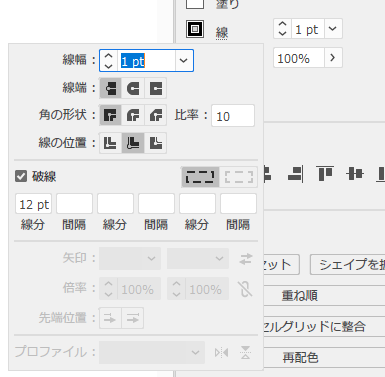Flip the profile across the path
Viewport: 385px width, 377px height.
tap(245, 352)
